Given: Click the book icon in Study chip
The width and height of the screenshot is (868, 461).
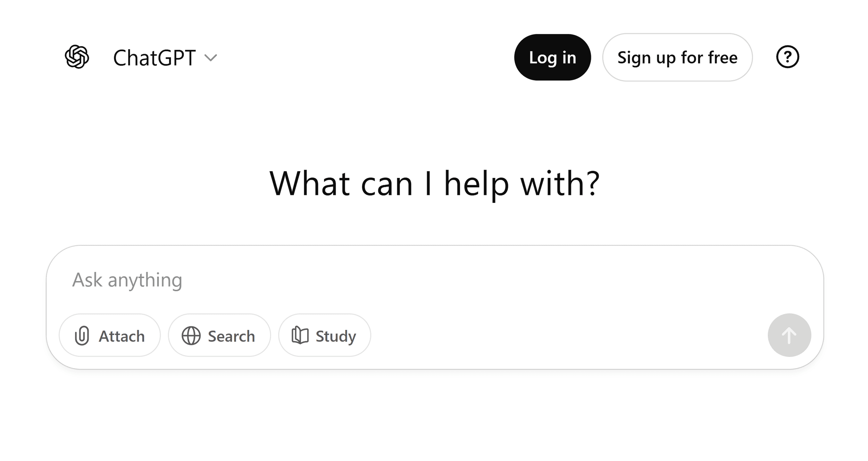Looking at the screenshot, I should [x=301, y=335].
